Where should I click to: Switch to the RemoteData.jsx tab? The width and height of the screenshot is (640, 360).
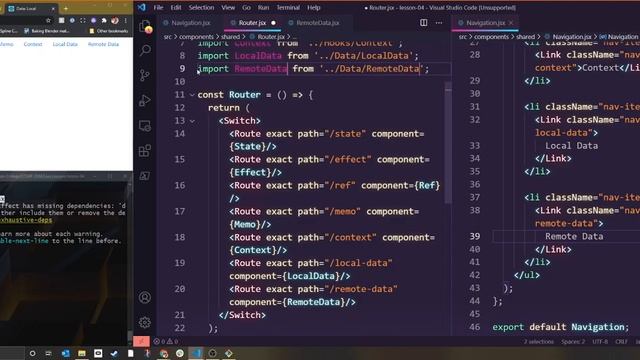coord(318,23)
